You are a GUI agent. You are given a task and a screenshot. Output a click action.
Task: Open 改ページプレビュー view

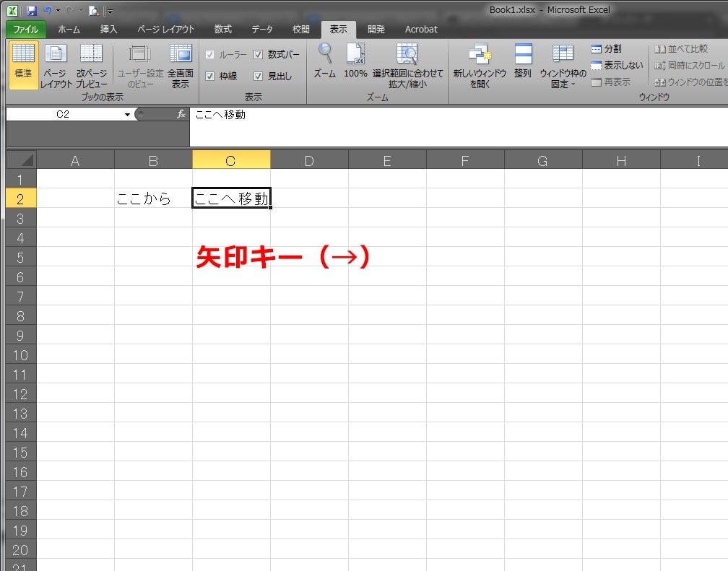pyautogui.click(x=91, y=64)
